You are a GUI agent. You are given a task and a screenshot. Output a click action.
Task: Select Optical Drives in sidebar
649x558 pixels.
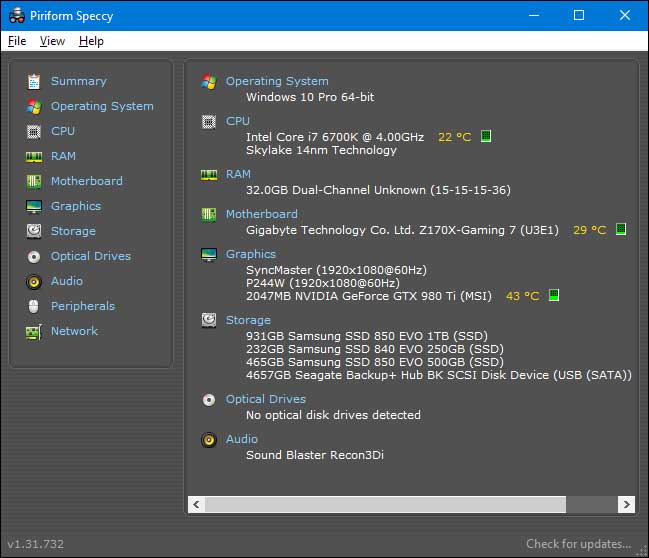click(91, 256)
